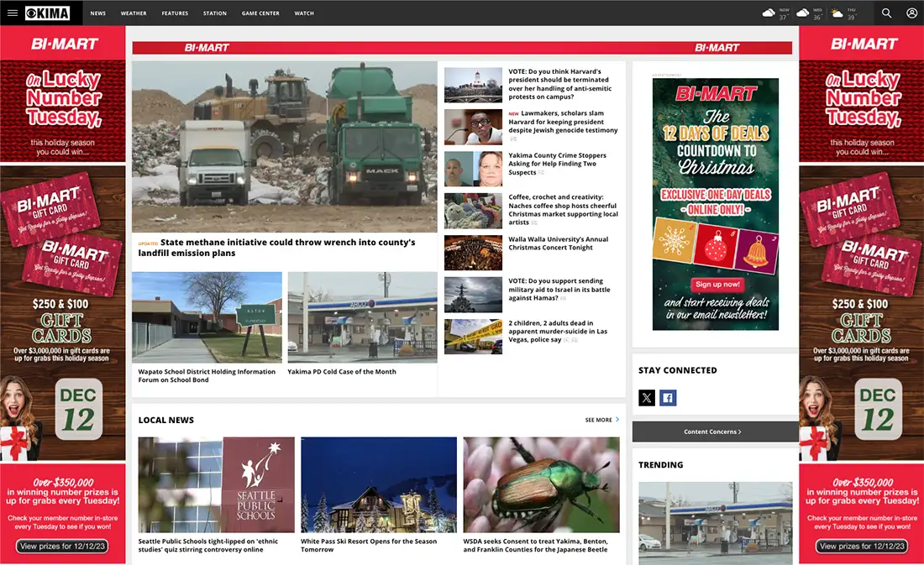
Task: Click the Content Concerns button
Action: [715, 432]
